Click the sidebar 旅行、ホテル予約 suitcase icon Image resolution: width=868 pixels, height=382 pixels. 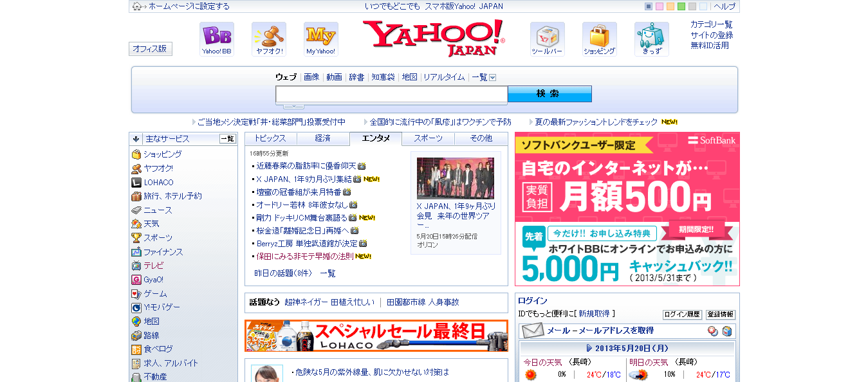point(136,196)
